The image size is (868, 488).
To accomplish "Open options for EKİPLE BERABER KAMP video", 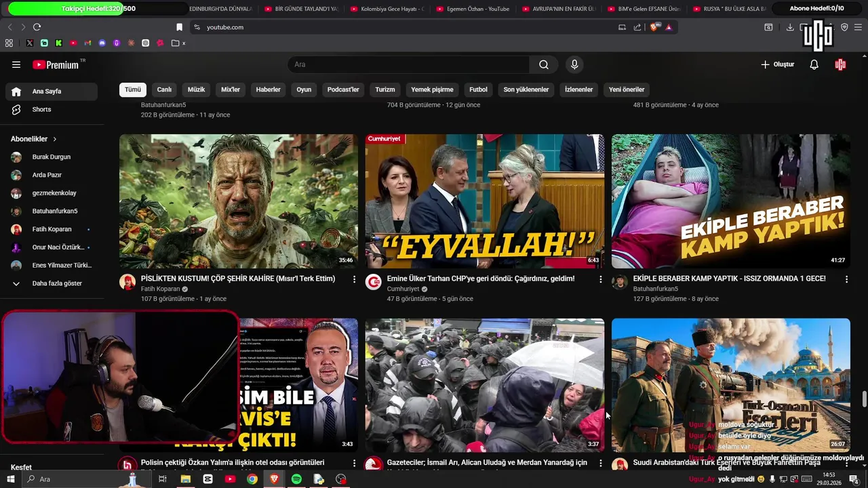I will [x=846, y=279].
